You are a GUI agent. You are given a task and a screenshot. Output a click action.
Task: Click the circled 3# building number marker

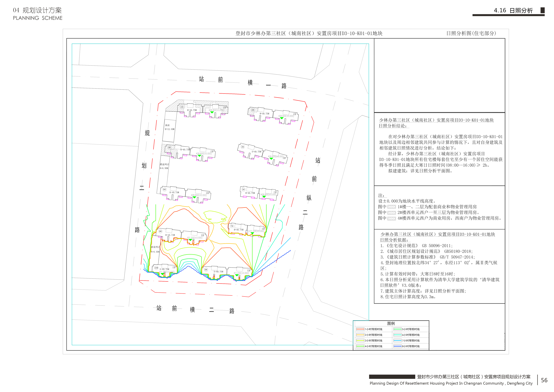click(x=243, y=147)
